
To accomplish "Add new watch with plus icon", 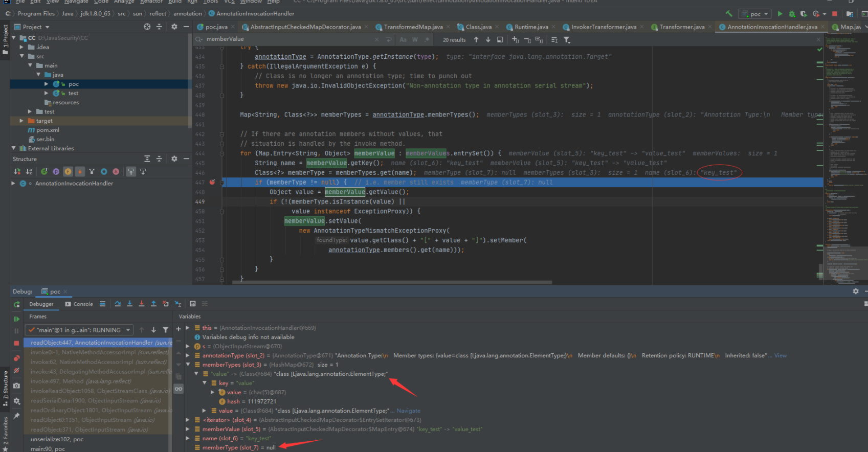I will click(179, 329).
